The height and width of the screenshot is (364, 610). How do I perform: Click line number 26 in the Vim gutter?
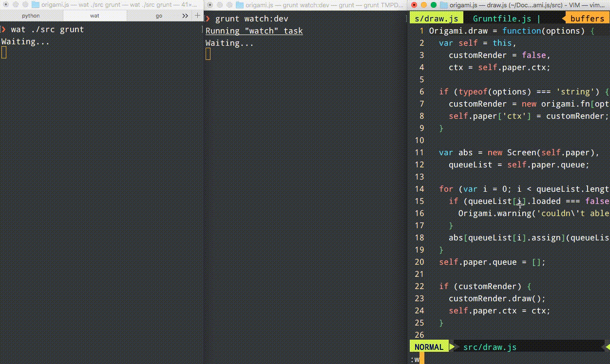(x=419, y=335)
